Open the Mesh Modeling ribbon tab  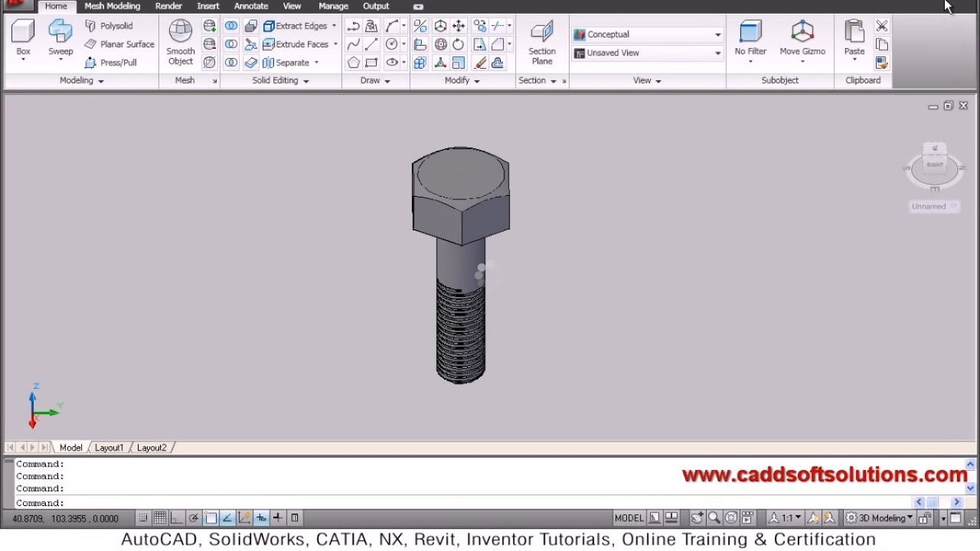(x=112, y=6)
